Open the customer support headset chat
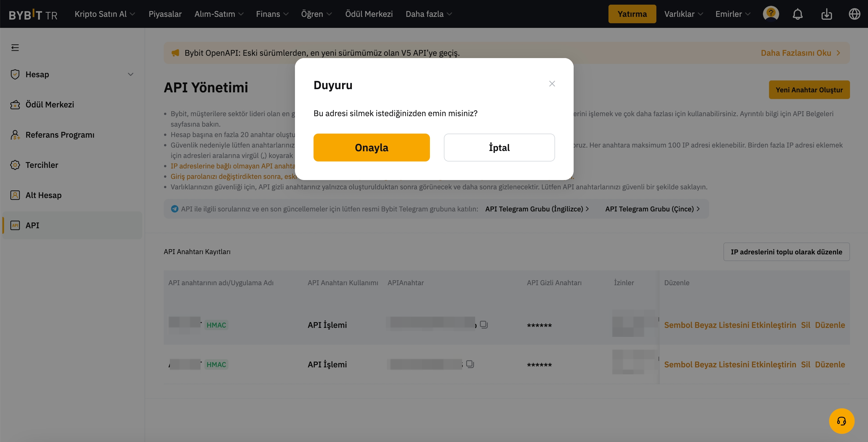 pos(841,421)
